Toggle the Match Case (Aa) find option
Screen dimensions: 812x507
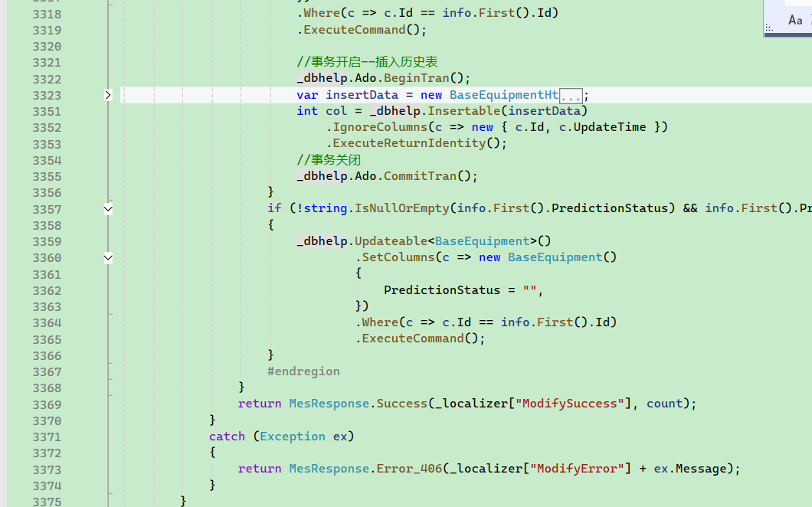[x=795, y=21]
